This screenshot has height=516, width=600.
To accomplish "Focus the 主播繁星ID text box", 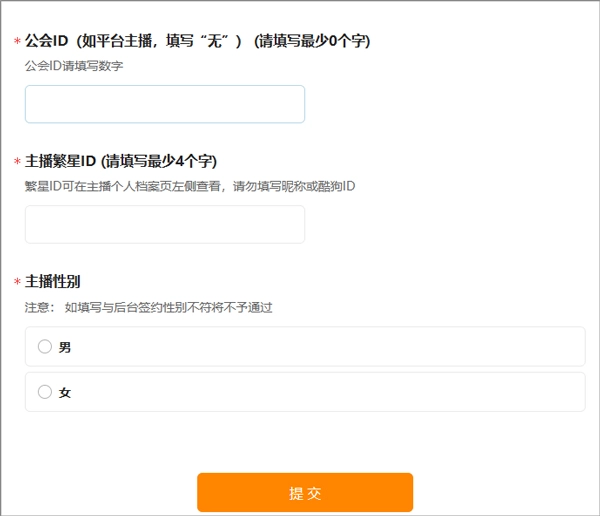I will [x=165, y=224].
